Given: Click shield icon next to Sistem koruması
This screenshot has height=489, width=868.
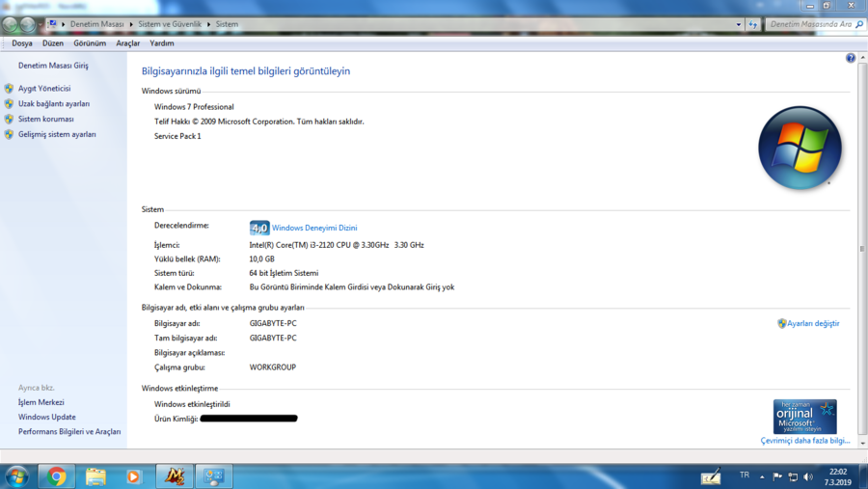Looking at the screenshot, I should pos(9,119).
